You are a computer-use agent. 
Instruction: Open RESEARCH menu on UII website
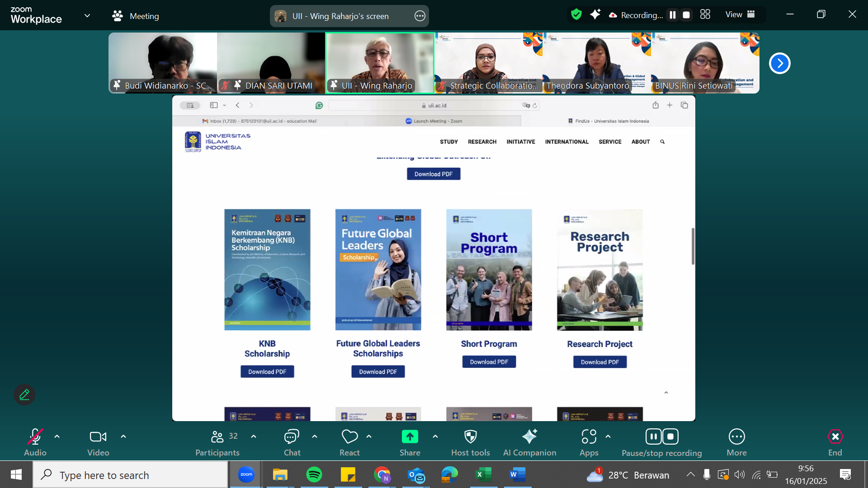point(482,142)
